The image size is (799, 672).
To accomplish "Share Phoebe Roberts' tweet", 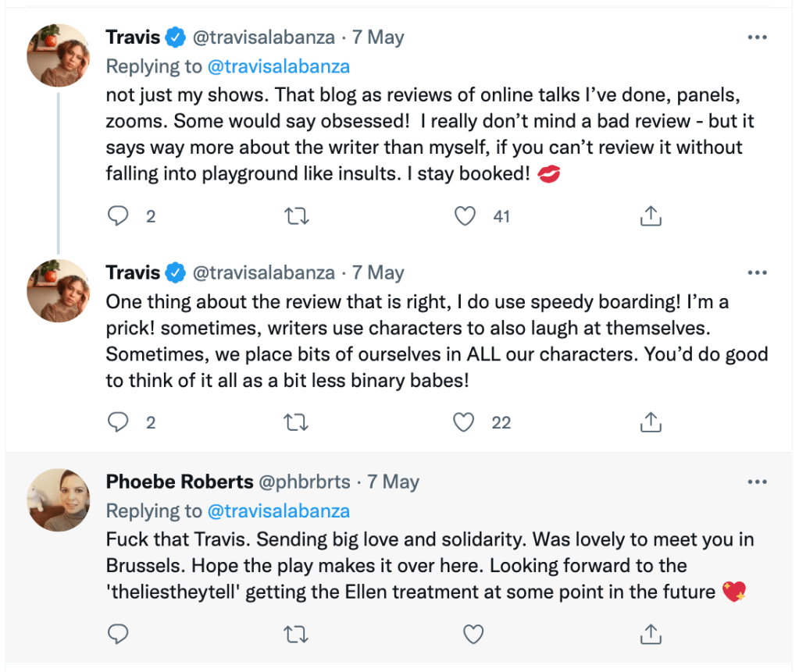I will (651, 633).
